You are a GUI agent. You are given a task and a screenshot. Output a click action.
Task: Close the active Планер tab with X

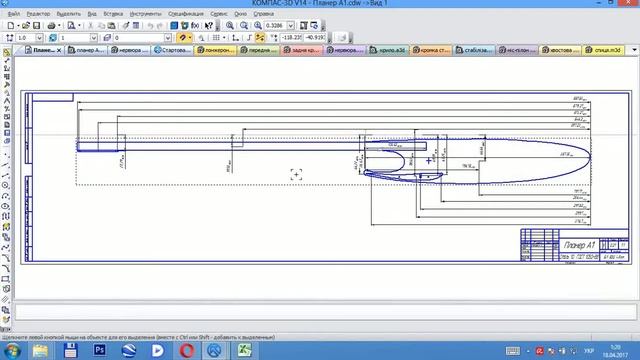59,50
